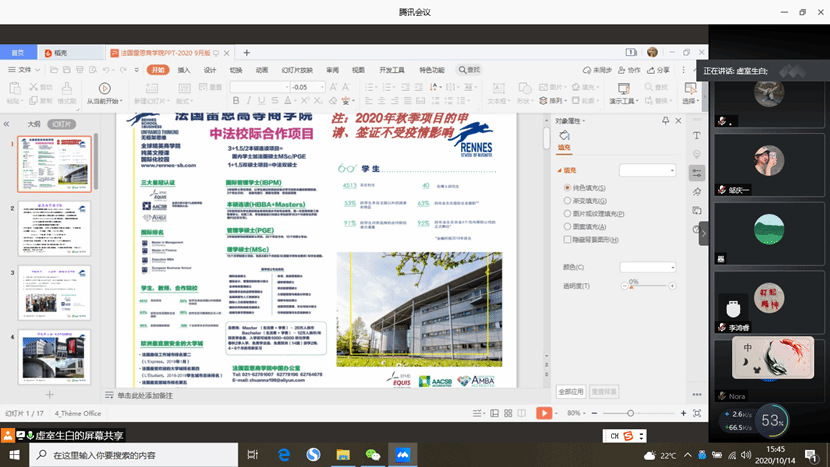This screenshot has width=830, height=467.
Task: Click the 协作 collaboration icon
Action: coord(628,70)
